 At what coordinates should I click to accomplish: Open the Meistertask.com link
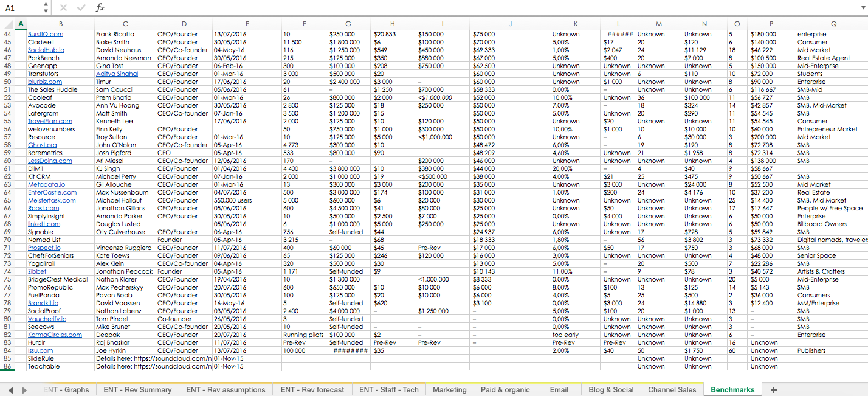click(x=52, y=201)
